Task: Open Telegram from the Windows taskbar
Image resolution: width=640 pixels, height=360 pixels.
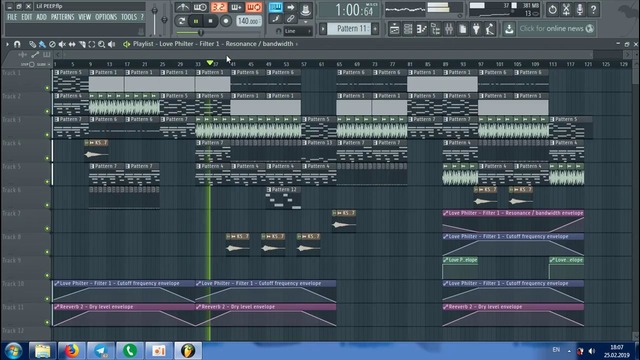Action: point(101,351)
